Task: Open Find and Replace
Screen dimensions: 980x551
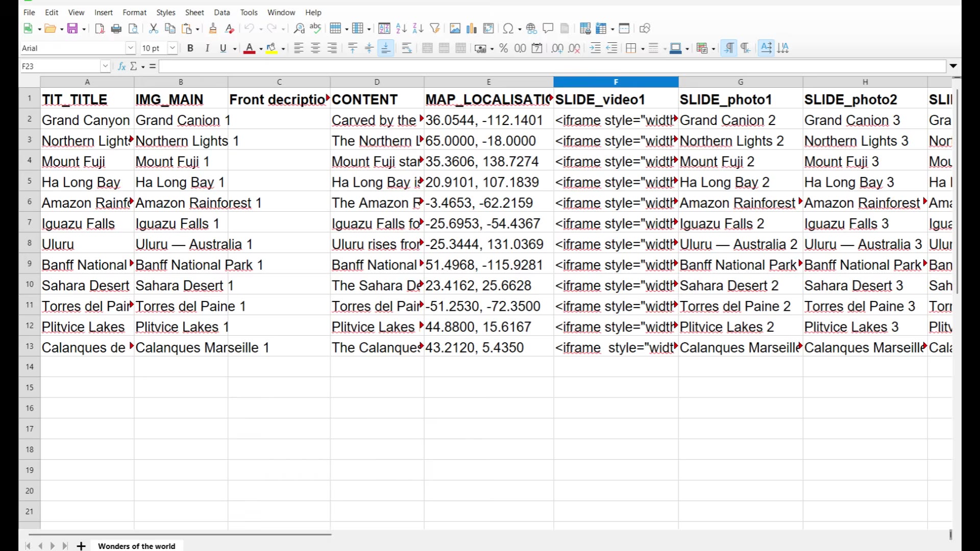Action: click(x=299, y=29)
